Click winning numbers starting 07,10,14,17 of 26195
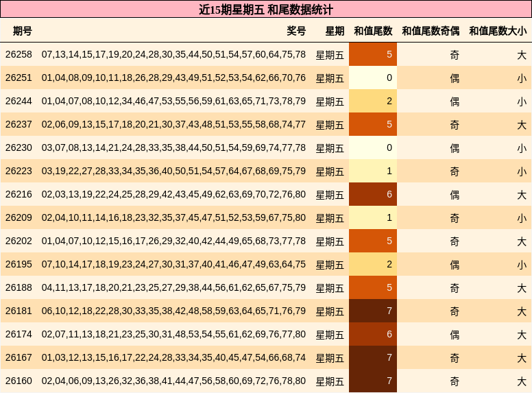532x393 pixels. click(173, 264)
